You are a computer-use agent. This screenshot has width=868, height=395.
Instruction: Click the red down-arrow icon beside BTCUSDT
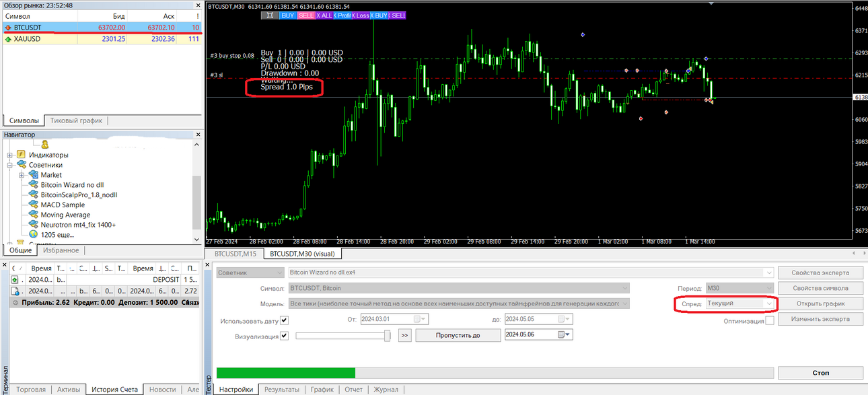(8, 28)
